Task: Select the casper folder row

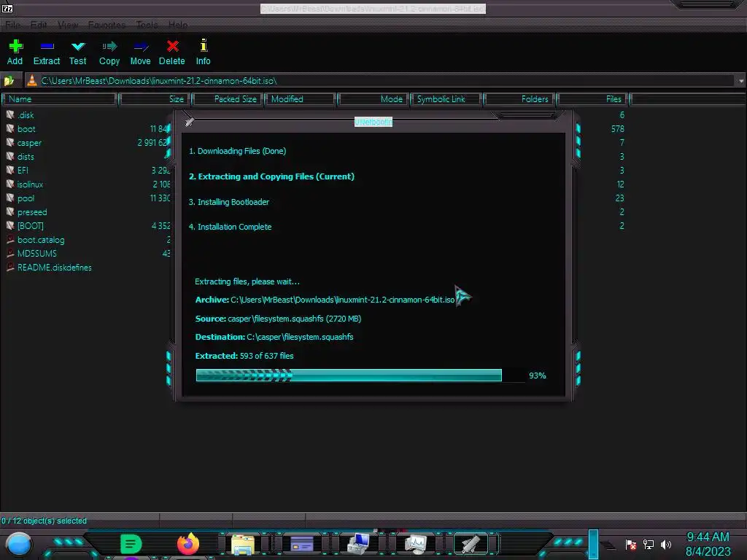Action: (24, 142)
